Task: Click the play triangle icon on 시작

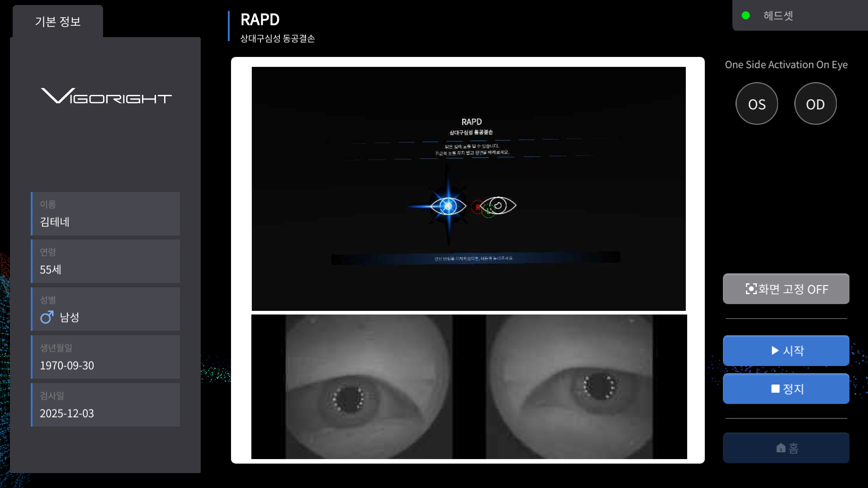Action: tap(774, 351)
